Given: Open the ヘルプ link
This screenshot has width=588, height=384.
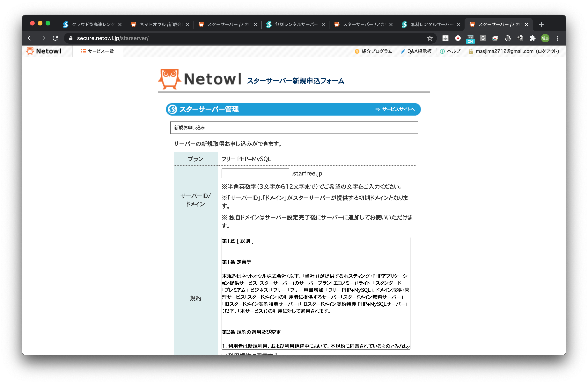Looking at the screenshot, I should 450,51.
